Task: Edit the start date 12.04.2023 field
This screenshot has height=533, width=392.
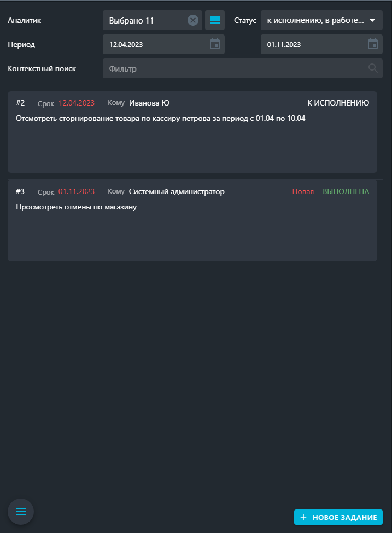Action: 163,44
